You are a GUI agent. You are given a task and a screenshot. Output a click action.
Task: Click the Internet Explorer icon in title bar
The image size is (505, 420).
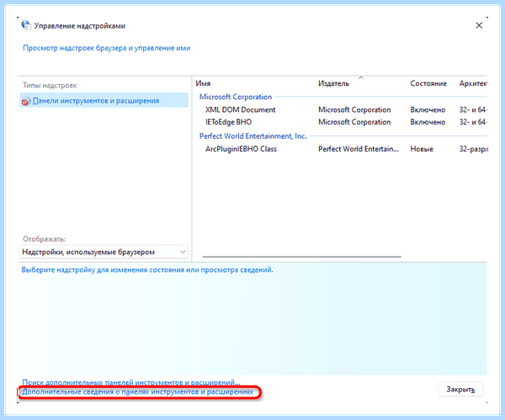tap(26, 25)
